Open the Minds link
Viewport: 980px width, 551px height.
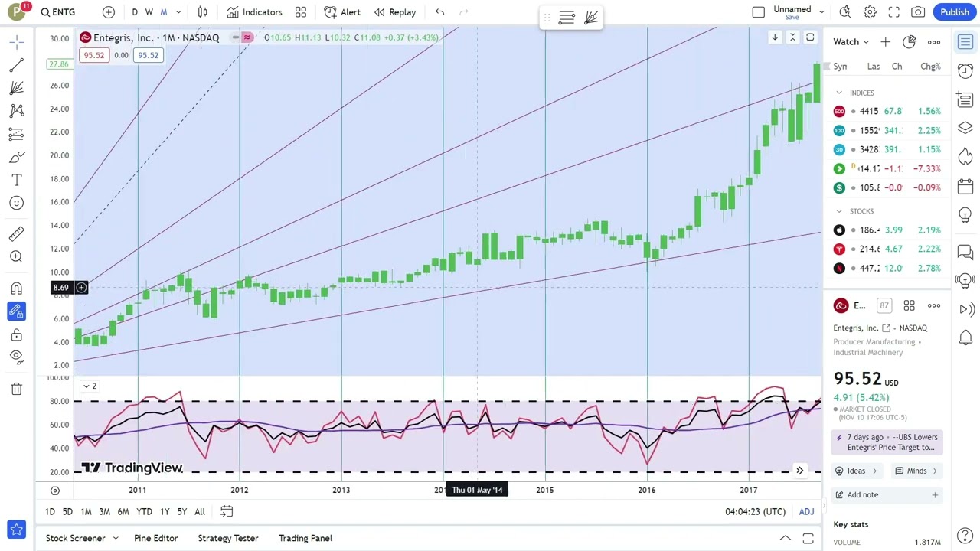point(916,471)
